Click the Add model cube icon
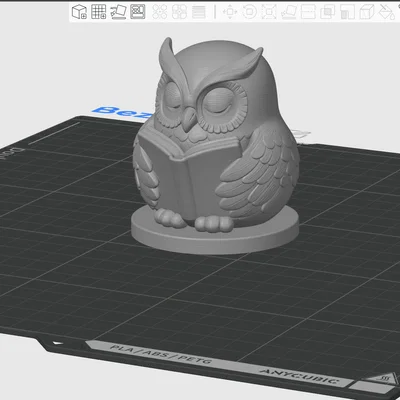The height and width of the screenshot is (400, 400). 79,12
